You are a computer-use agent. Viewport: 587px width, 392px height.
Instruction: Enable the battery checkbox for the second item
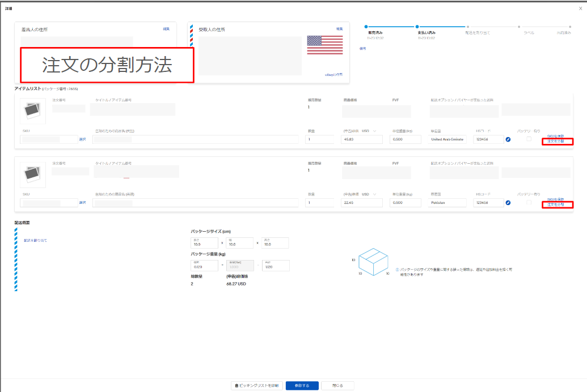pos(529,203)
